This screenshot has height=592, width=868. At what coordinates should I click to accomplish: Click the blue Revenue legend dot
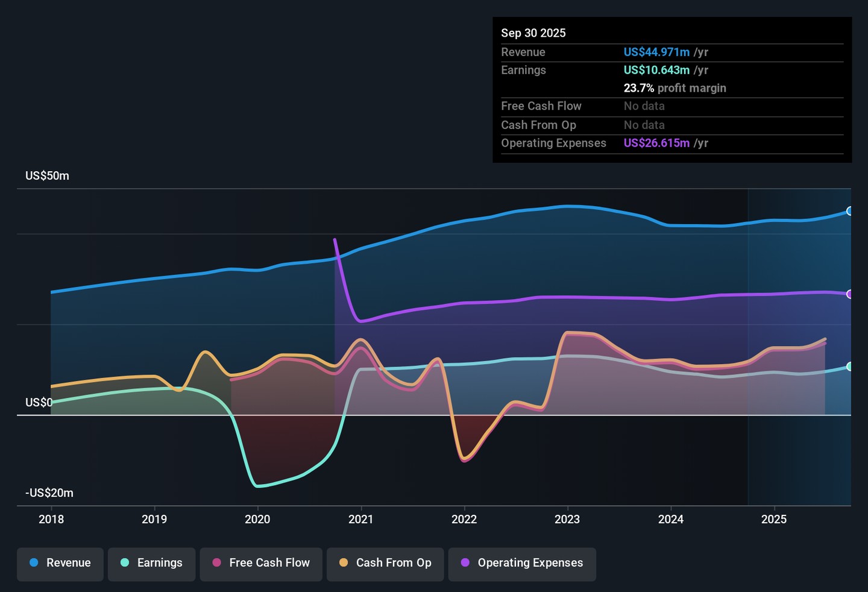34,562
